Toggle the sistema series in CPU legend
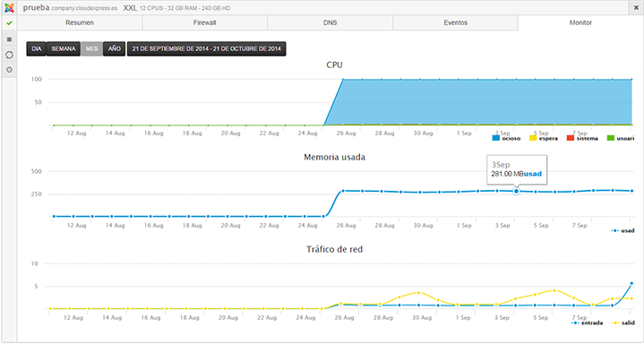Screen dimensions: 644x344 tap(582, 139)
